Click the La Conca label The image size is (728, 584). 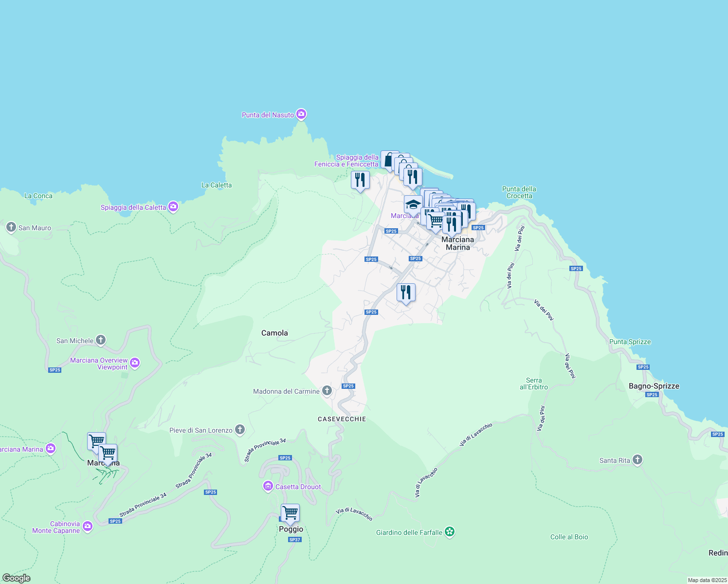coord(38,196)
